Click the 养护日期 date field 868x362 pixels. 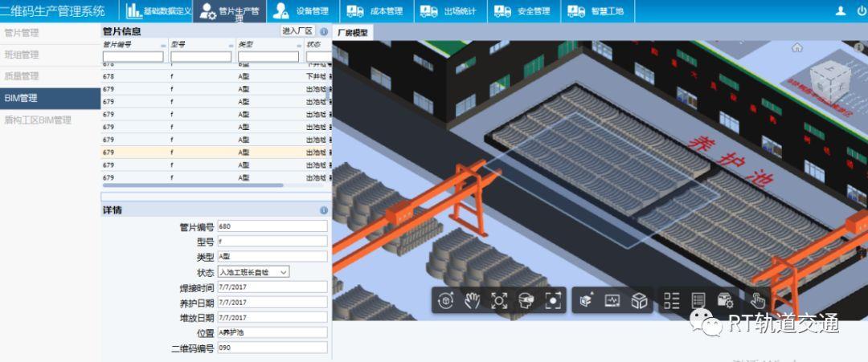tap(272, 303)
